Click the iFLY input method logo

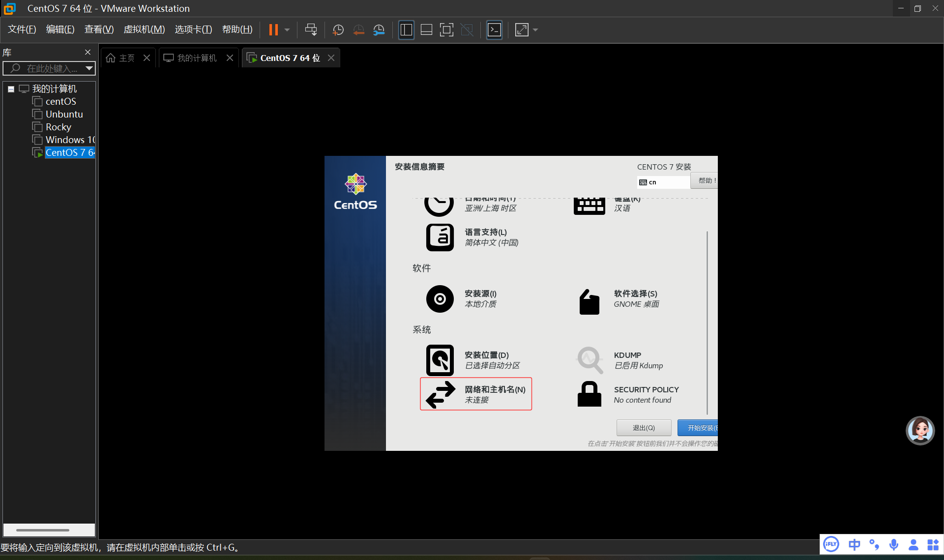(x=831, y=544)
